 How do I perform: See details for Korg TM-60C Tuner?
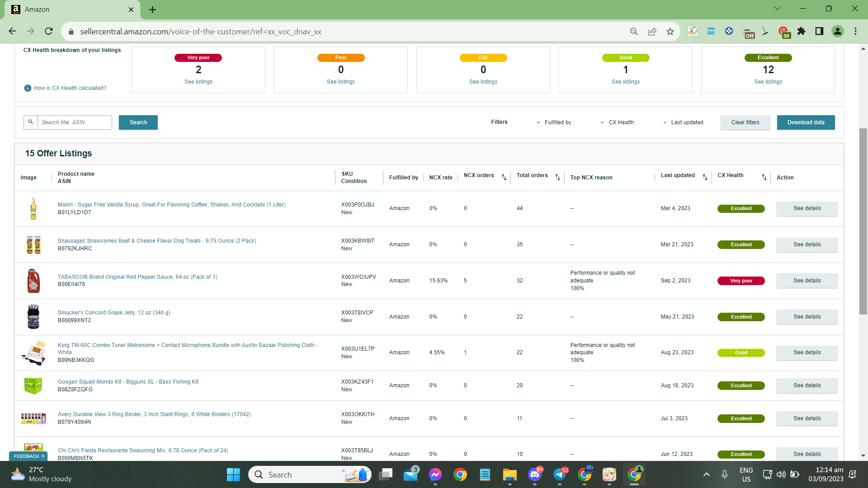(807, 352)
